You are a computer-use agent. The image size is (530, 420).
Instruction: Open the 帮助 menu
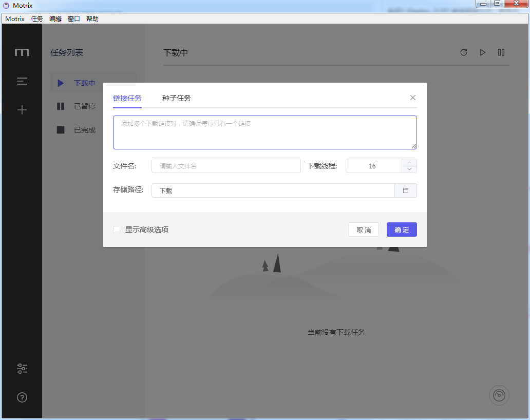pyautogui.click(x=92, y=18)
